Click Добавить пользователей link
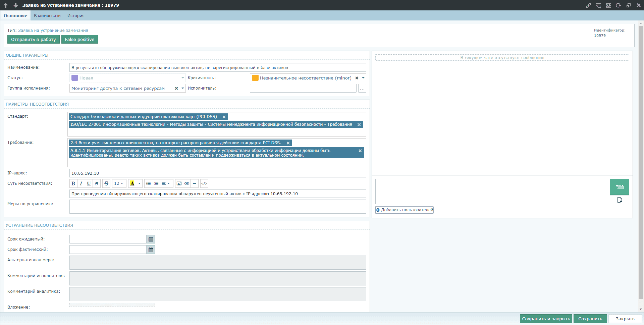 pyautogui.click(x=405, y=210)
